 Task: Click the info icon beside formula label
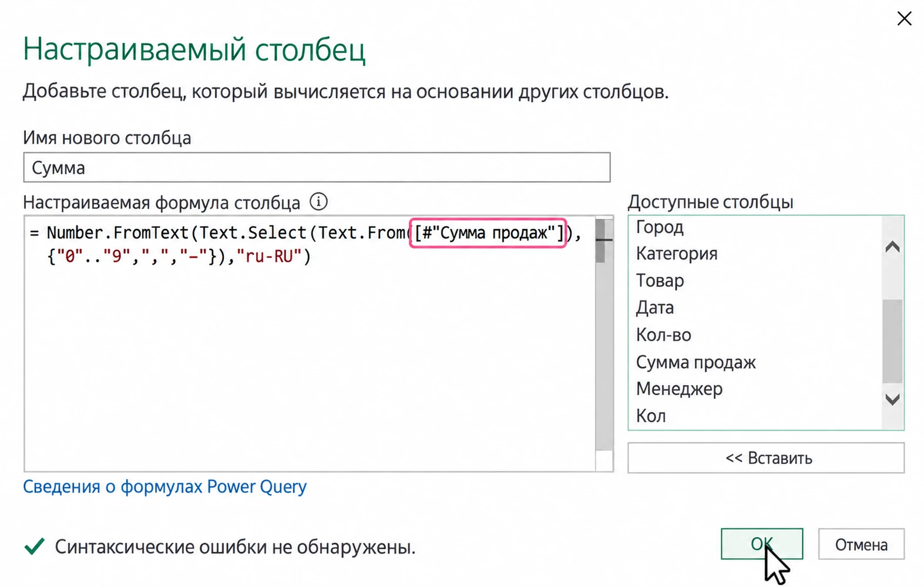point(318,202)
